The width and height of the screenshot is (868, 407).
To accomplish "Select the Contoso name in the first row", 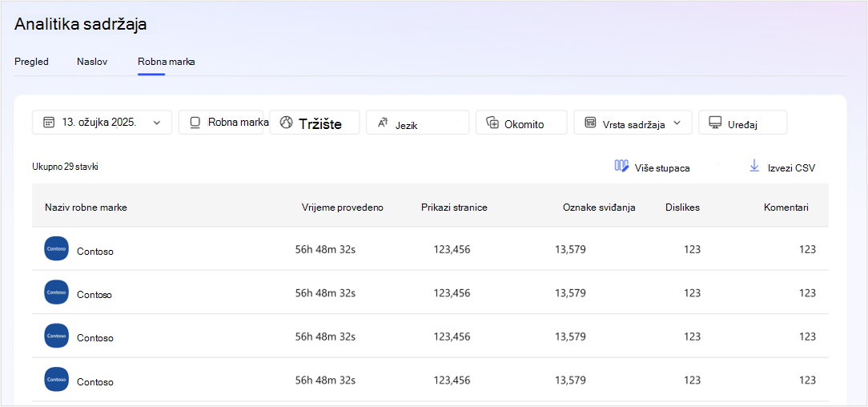I will pyautogui.click(x=95, y=252).
